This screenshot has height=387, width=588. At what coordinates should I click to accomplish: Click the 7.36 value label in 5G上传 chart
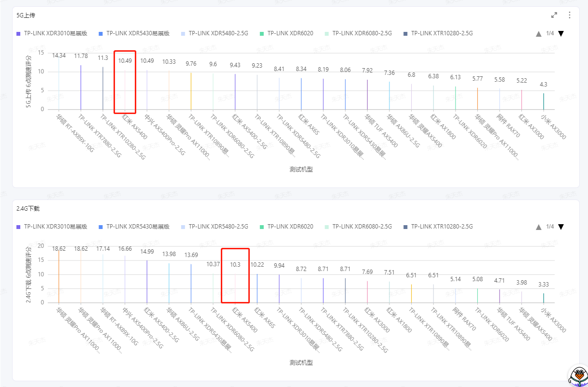(x=389, y=73)
